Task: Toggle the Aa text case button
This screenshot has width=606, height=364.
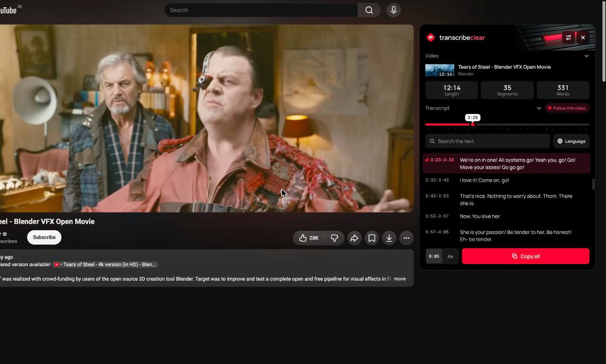Action: (x=450, y=256)
